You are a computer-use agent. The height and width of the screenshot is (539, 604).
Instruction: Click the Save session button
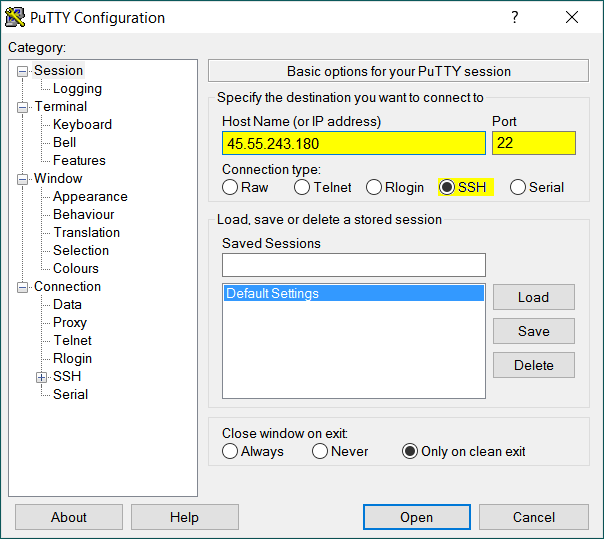pyautogui.click(x=534, y=331)
